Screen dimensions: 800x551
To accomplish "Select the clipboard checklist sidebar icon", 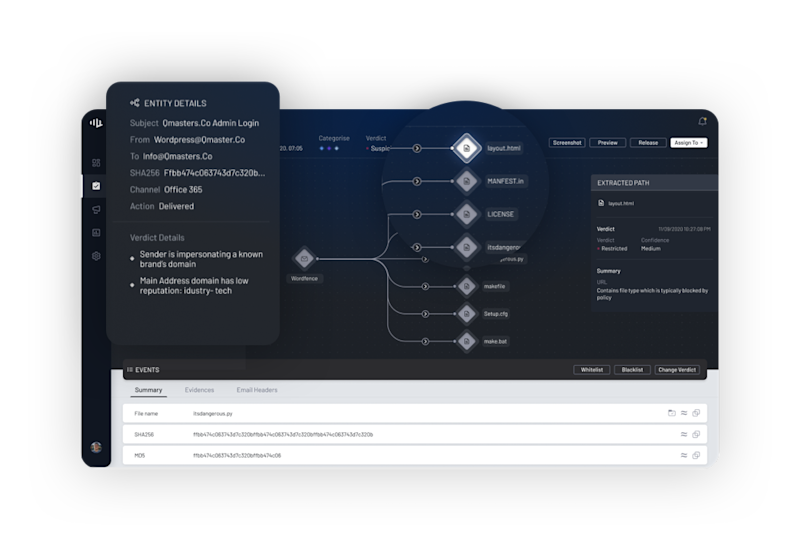I will pyautogui.click(x=96, y=186).
